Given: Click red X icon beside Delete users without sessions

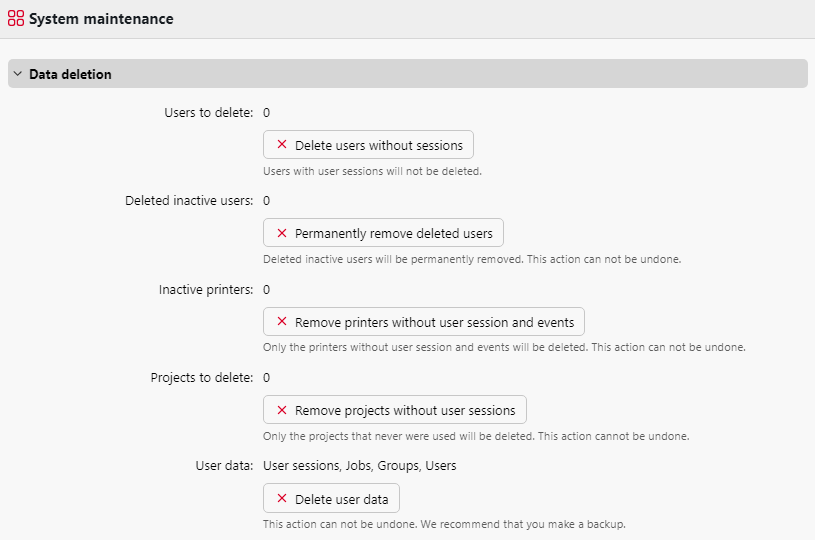Looking at the screenshot, I should [282, 145].
